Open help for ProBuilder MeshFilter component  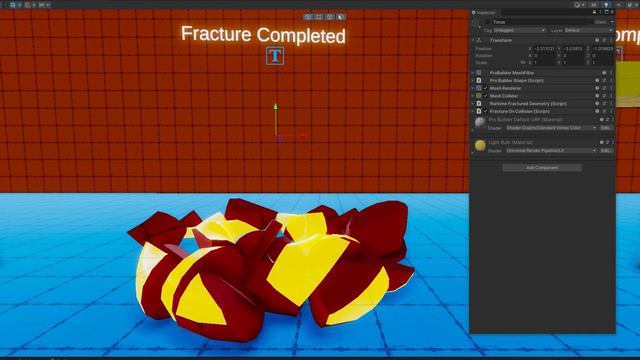click(604, 73)
